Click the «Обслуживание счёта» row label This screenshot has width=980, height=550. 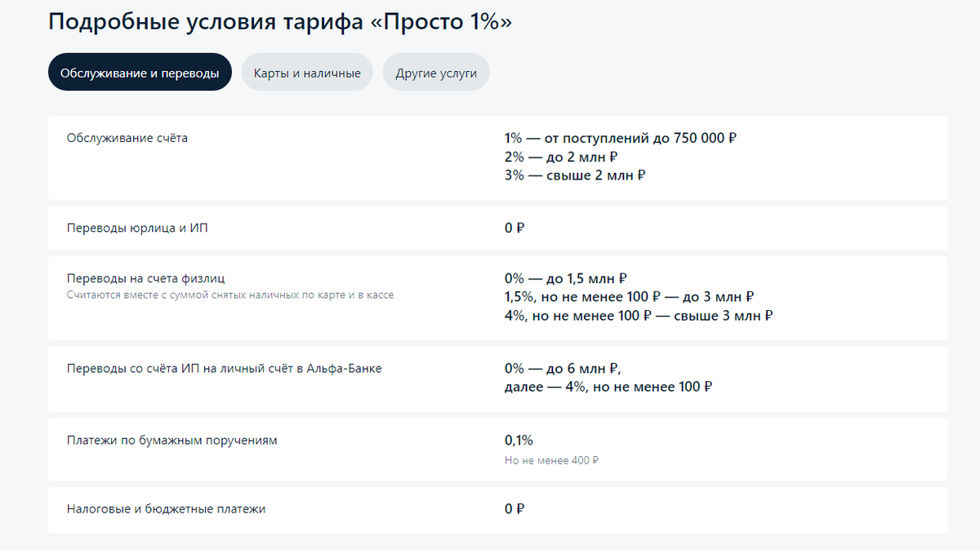(x=127, y=137)
